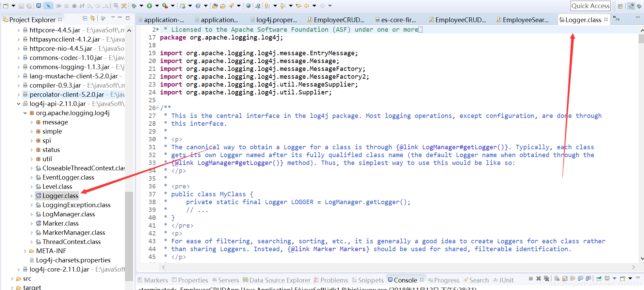Click the green Run button
Screen dimensions: 644x290
coord(149,6)
